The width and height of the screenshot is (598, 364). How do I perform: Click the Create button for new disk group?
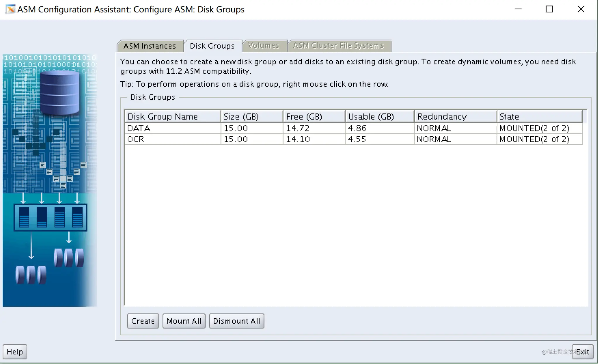pyautogui.click(x=143, y=321)
